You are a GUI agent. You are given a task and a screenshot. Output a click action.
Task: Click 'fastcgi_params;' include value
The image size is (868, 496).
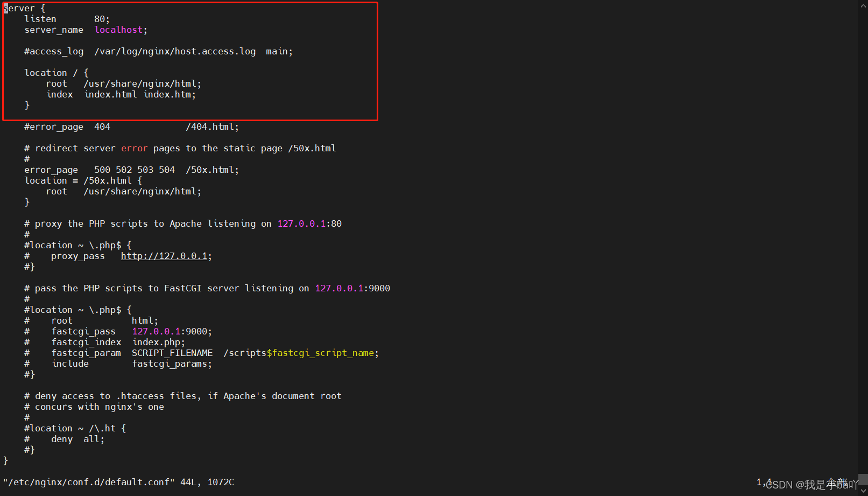(172, 364)
